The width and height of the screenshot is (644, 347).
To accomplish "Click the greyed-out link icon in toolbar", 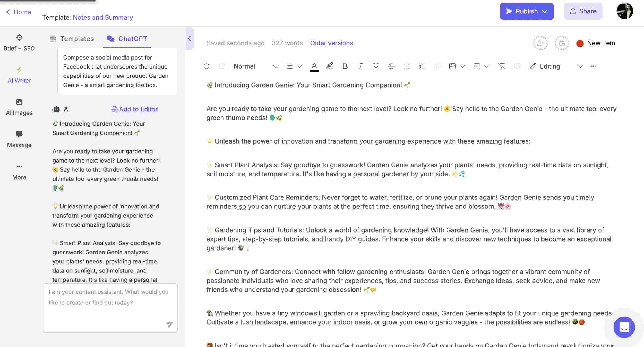I will pyautogui.click(x=437, y=66).
